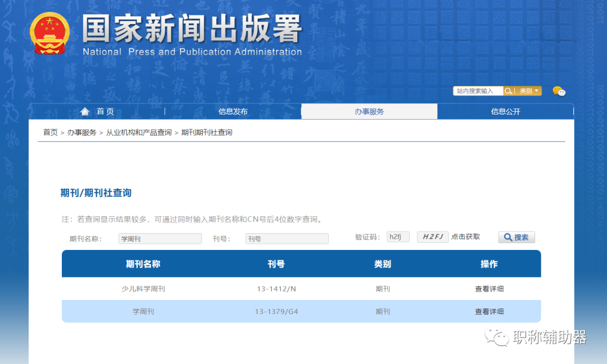Image resolution: width=607 pixels, height=364 pixels.
Task: Switch to the 信息公开 navigation tab
Action: coord(505,111)
